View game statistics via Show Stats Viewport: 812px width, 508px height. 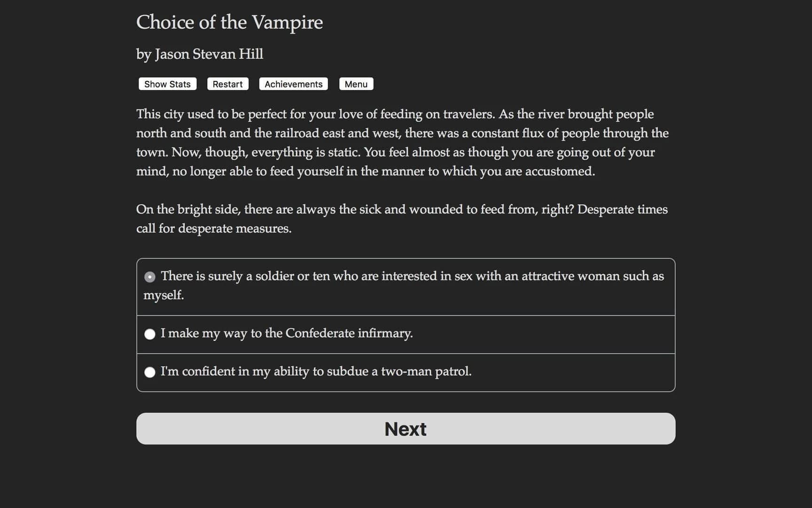pos(167,84)
